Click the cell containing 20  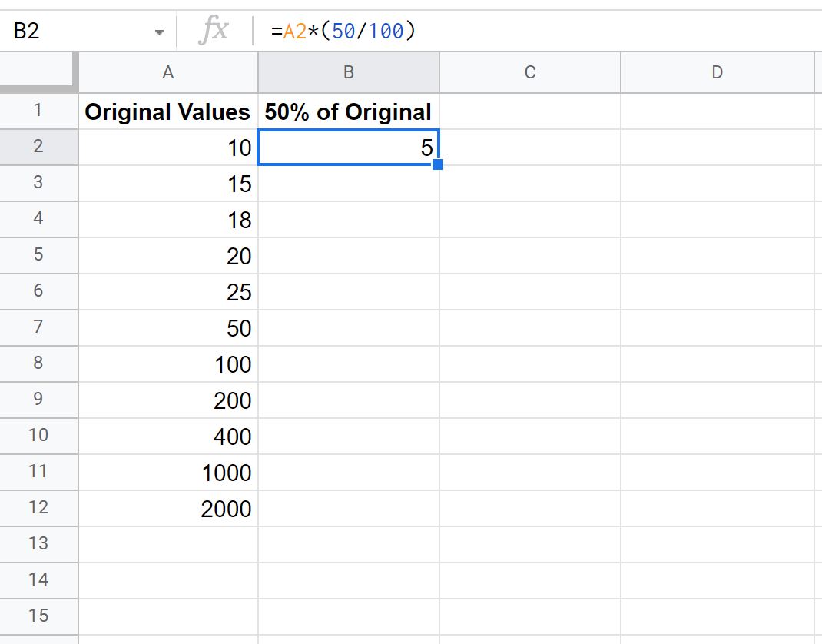coord(167,256)
